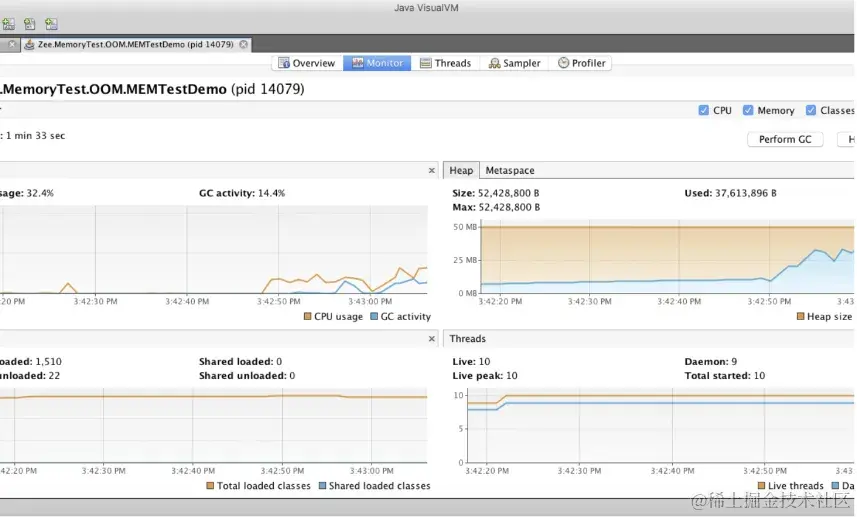857x517 pixels.
Task: Close the MEMTestDemo (pid 14079) tab
Action: pyautogui.click(x=244, y=44)
